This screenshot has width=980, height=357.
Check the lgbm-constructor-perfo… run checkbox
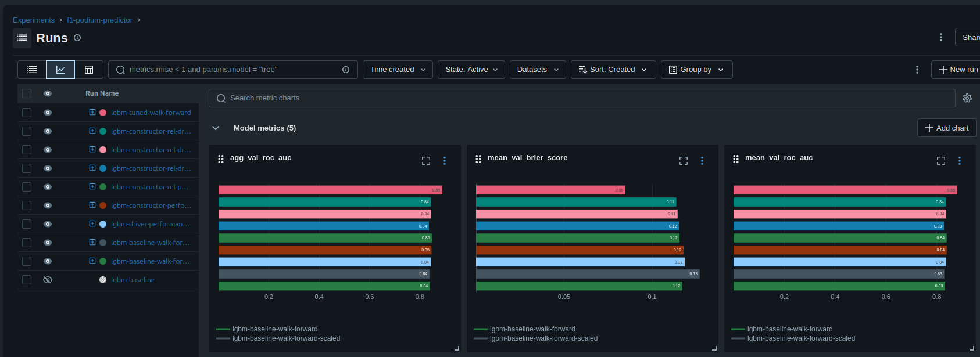pos(27,205)
